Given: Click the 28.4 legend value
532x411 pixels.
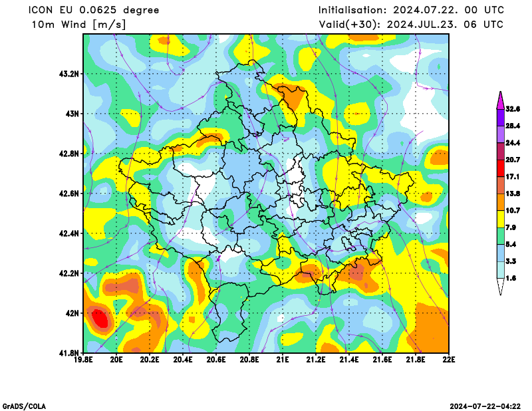Looking at the screenshot, I should pos(513,126).
